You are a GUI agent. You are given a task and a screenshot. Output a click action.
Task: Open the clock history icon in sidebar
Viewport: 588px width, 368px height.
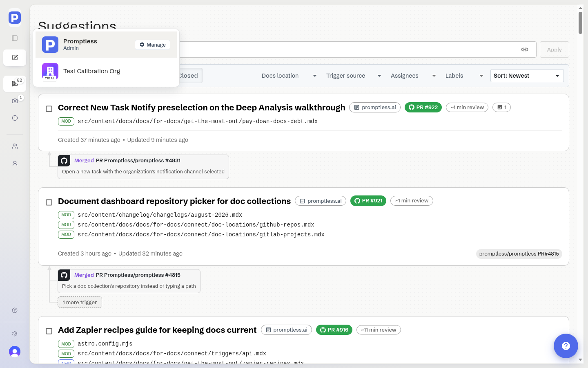[x=15, y=118]
